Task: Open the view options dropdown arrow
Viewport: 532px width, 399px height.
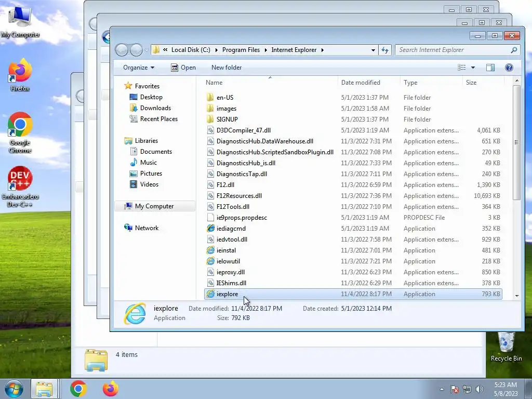Action: (x=473, y=68)
